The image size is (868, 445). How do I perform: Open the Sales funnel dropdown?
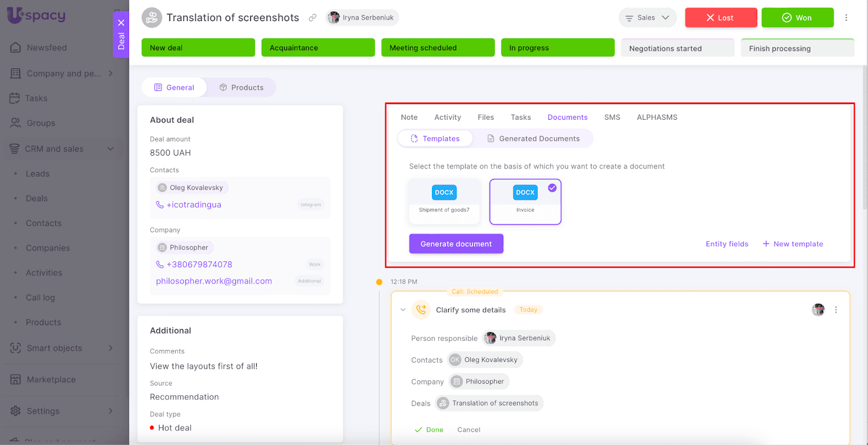(x=647, y=18)
